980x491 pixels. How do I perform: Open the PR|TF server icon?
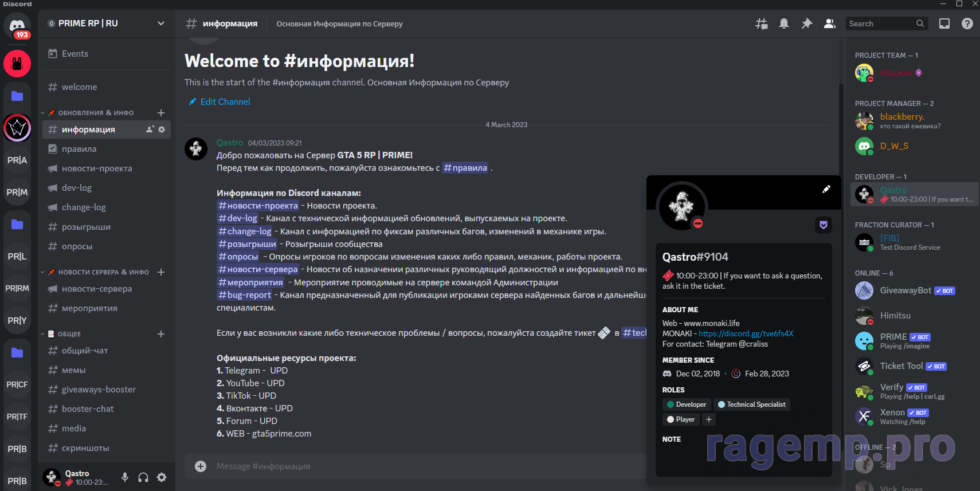17,417
